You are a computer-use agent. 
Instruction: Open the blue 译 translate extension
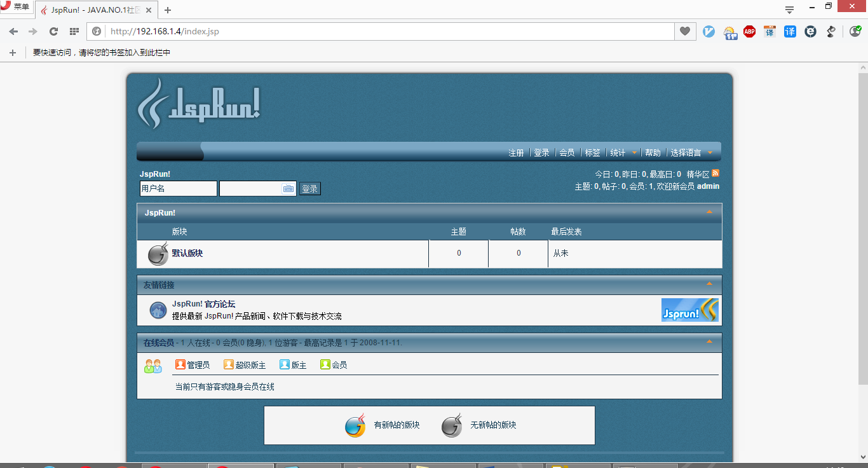click(x=790, y=31)
